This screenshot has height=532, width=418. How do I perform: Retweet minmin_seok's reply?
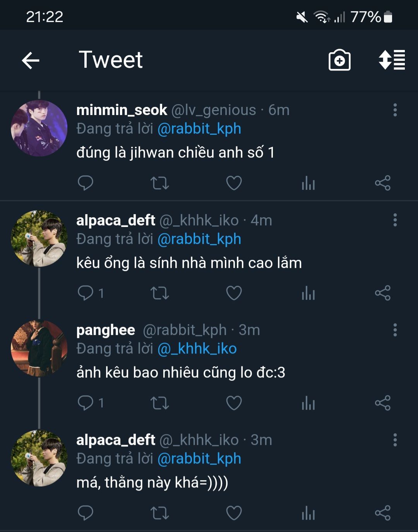pyautogui.click(x=159, y=183)
